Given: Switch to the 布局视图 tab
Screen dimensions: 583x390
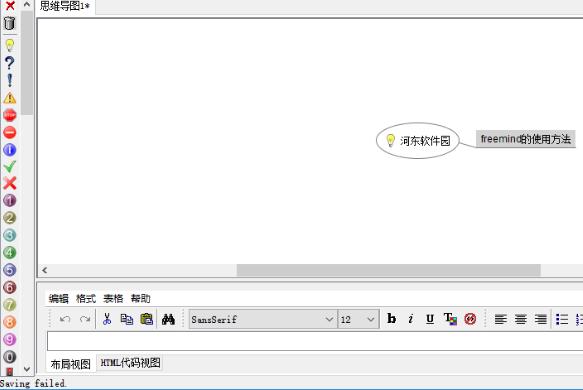Looking at the screenshot, I should 71,364.
